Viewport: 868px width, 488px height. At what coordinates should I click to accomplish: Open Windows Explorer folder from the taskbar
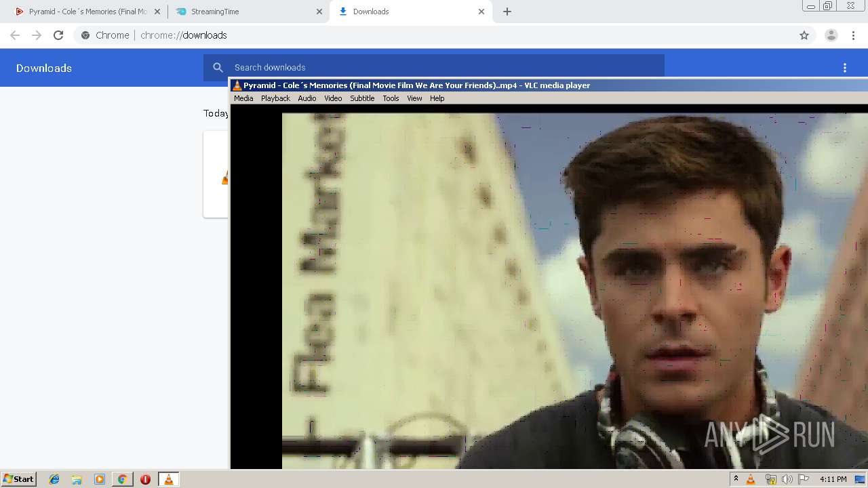(x=77, y=479)
